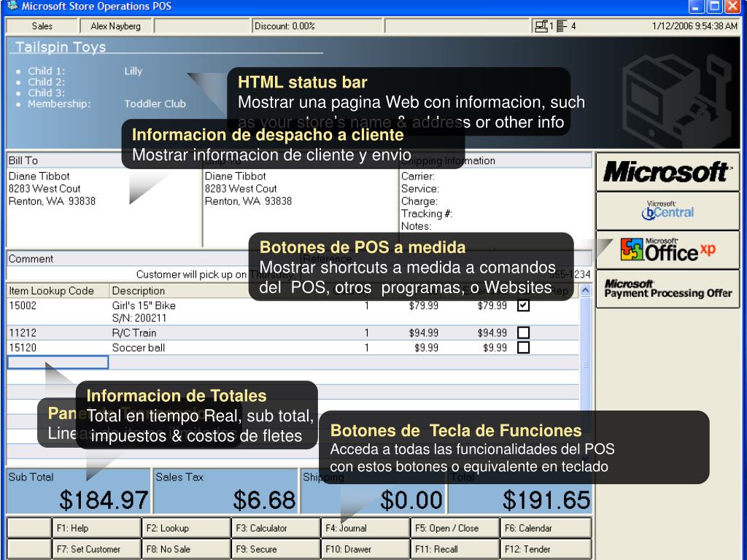Click the Tracking # field in shipping info
Image resolution: width=747 pixels, height=560 pixels.
click(426, 214)
